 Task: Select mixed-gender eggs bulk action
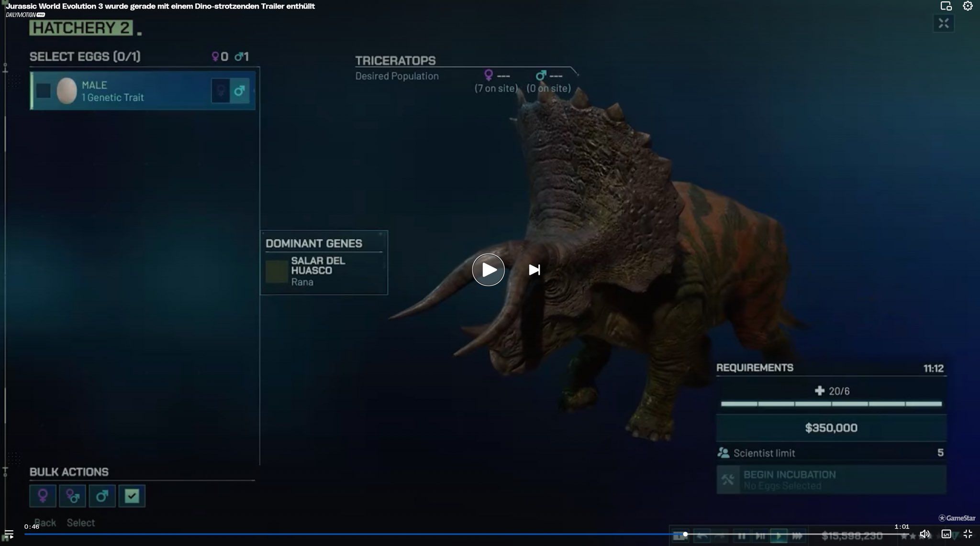pyautogui.click(x=72, y=496)
